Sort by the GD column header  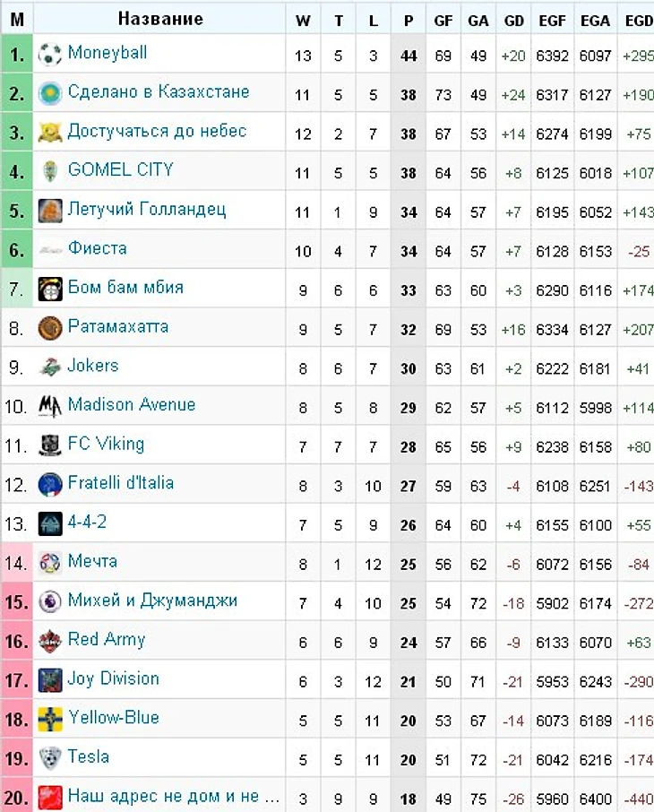click(x=513, y=21)
